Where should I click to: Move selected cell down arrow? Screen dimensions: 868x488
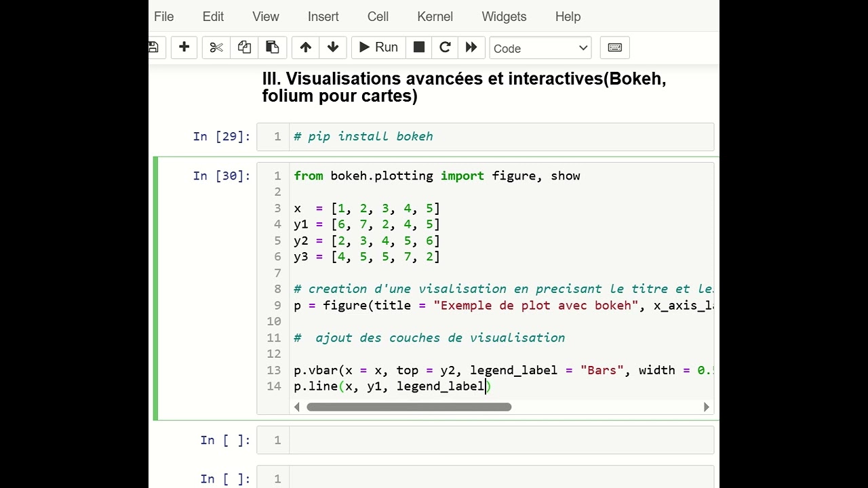point(333,47)
